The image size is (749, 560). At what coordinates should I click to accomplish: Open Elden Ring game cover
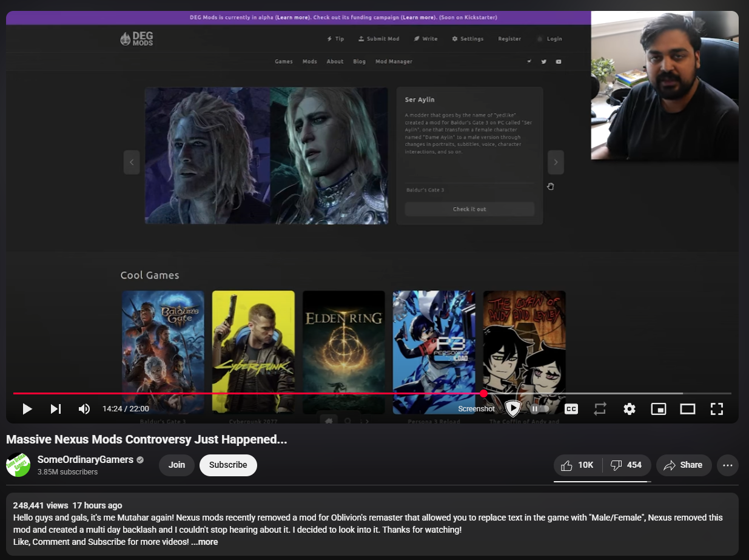coord(344,352)
